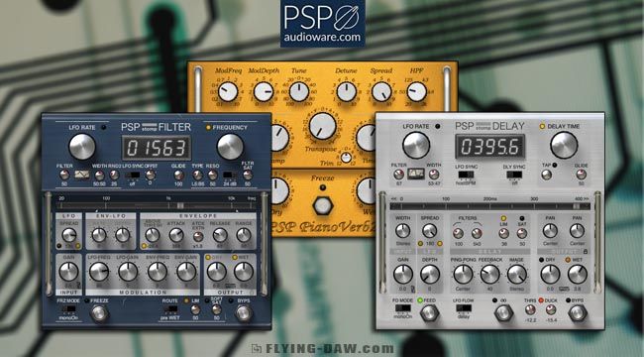This screenshot has height=357, width=644.
Task: Toggle the DRY LED in PSP Delay output
Action: (541, 260)
